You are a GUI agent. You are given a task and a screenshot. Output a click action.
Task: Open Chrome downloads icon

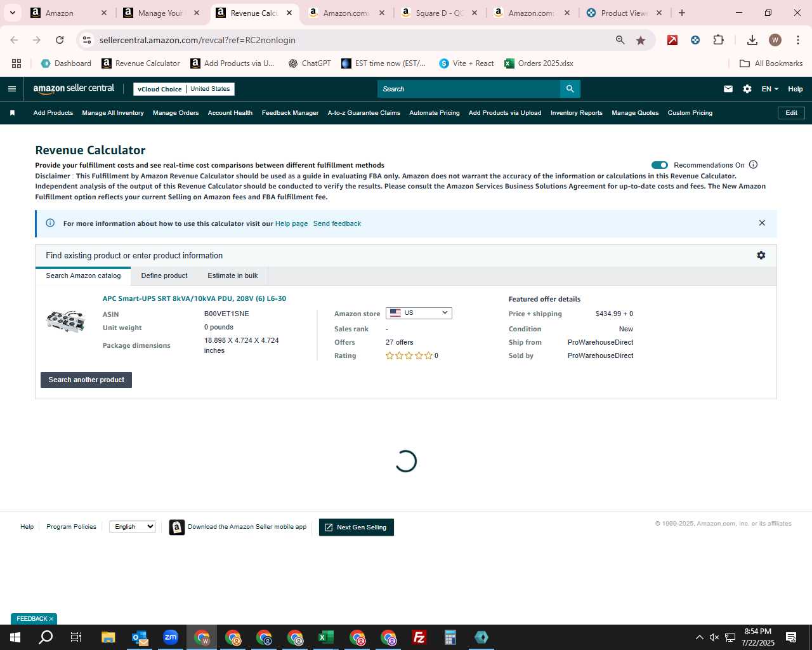752,40
